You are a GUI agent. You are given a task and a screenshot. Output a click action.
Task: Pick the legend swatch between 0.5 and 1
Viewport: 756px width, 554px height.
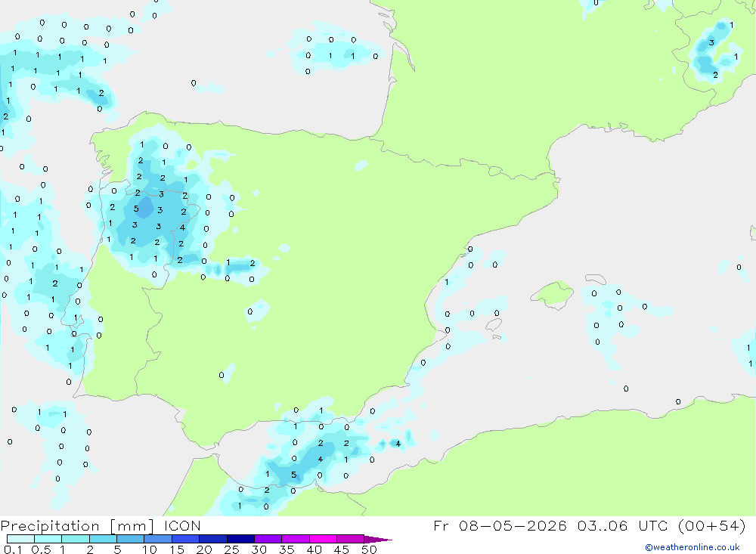pos(48,539)
